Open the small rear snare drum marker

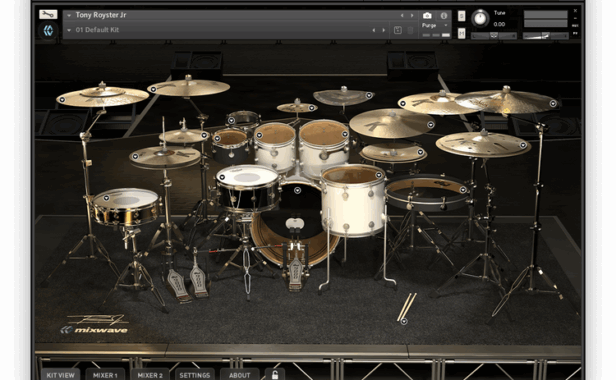(x=231, y=121)
